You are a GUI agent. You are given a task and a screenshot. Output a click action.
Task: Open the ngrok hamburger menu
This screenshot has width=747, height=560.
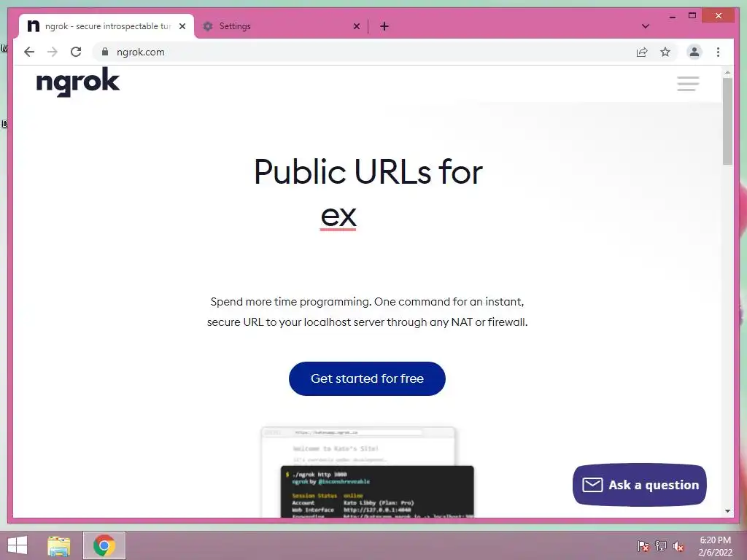click(688, 84)
